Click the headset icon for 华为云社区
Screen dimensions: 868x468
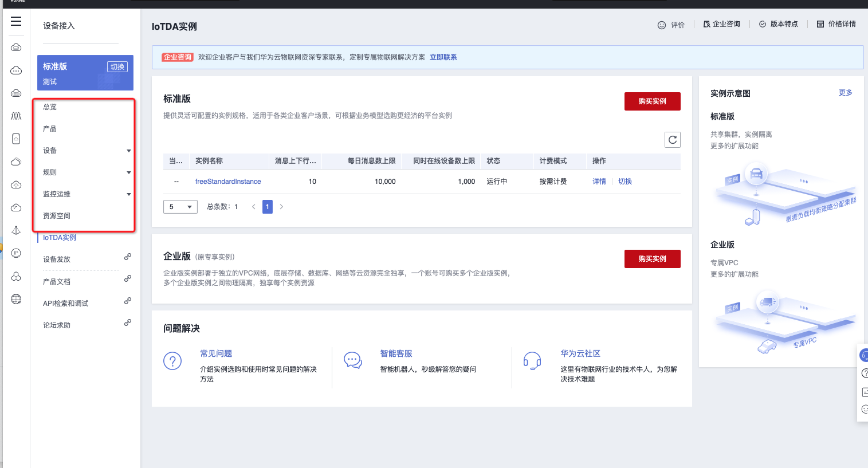(x=532, y=360)
